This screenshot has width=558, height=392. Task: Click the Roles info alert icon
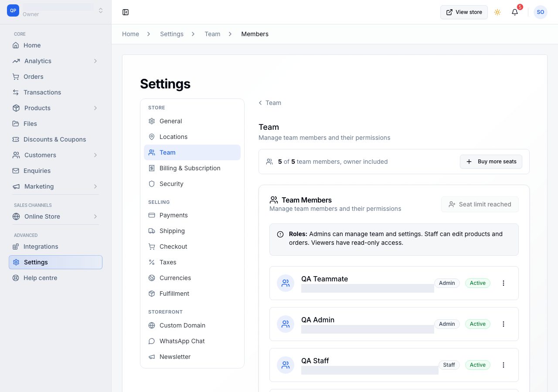pyautogui.click(x=280, y=234)
